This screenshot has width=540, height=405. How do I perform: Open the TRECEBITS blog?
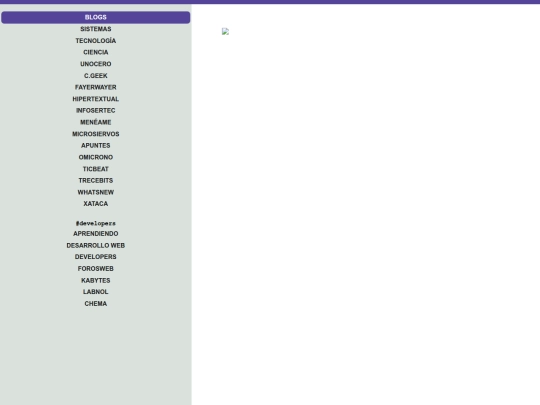click(95, 181)
